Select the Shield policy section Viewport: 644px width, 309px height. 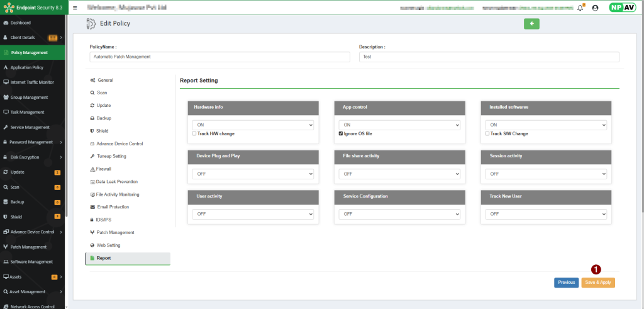click(x=102, y=131)
